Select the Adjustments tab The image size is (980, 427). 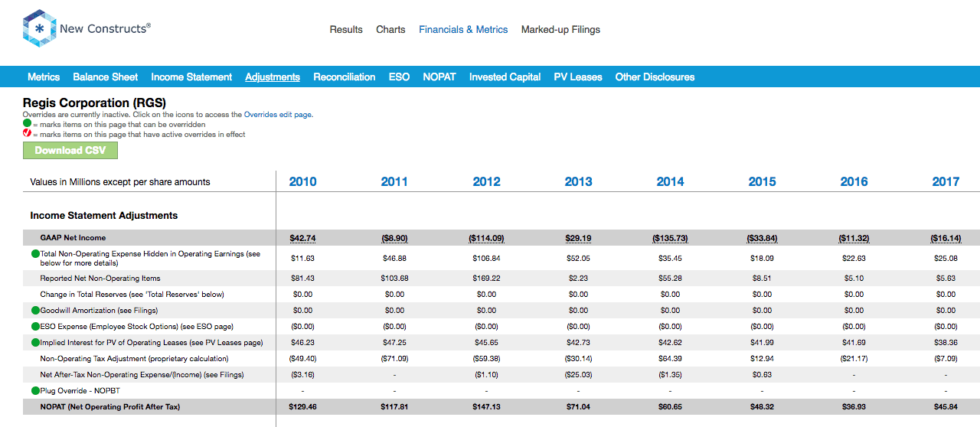(273, 77)
